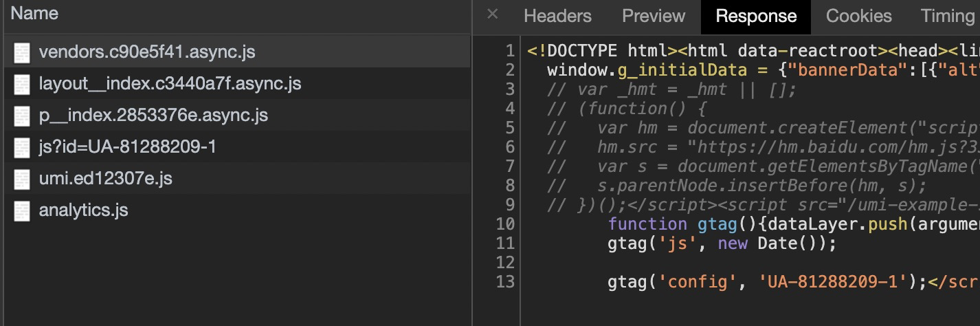Click the gtag('js', new Date()) line

pos(722,243)
